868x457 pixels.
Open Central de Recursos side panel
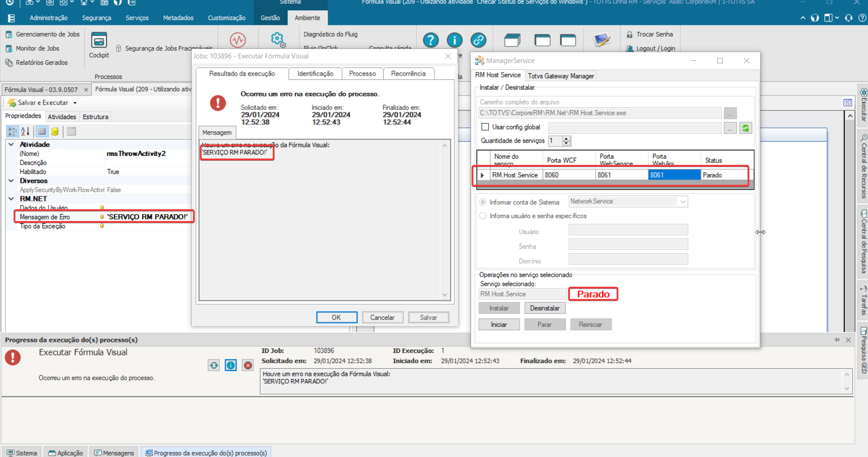pyautogui.click(x=863, y=167)
